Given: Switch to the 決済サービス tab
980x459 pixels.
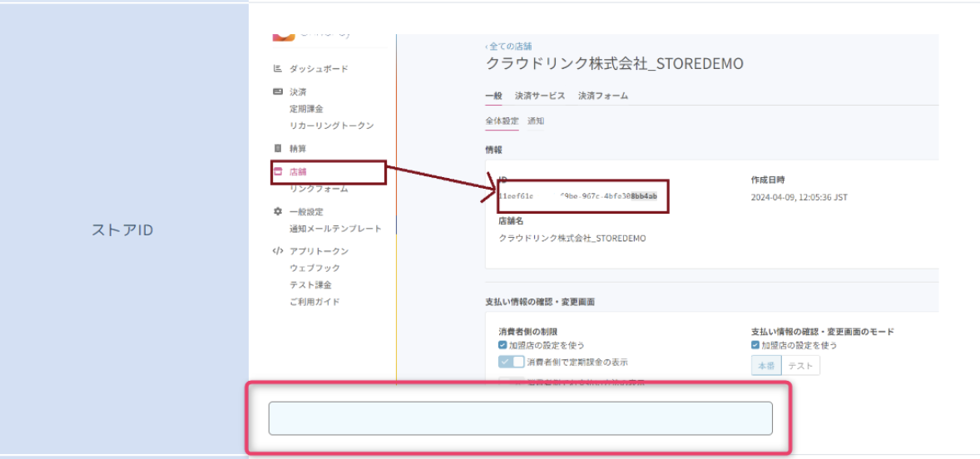Looking at the screenshot, I should pos(539,96).
